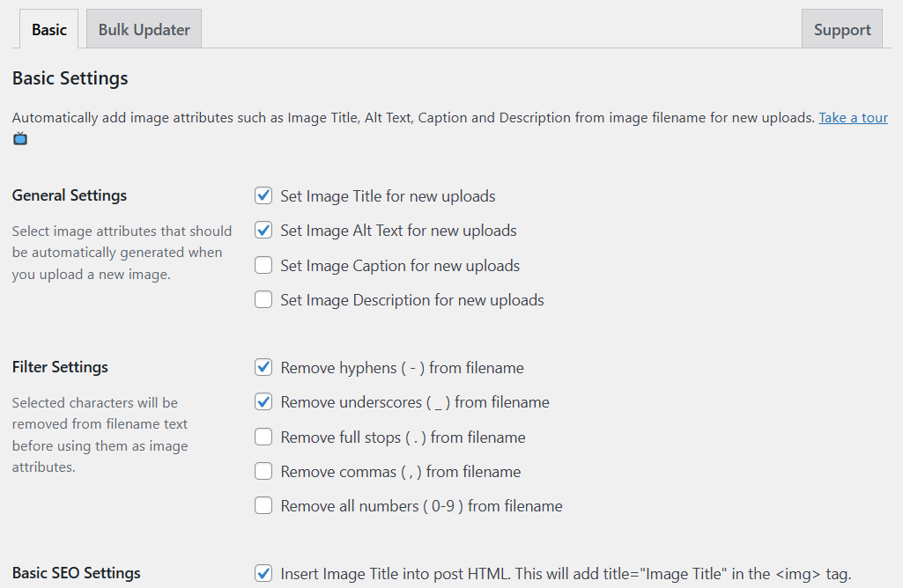Viewport: 903px width, 588px height.
Task: Click the TV icon below the description
Action: [x=19, y=138]
